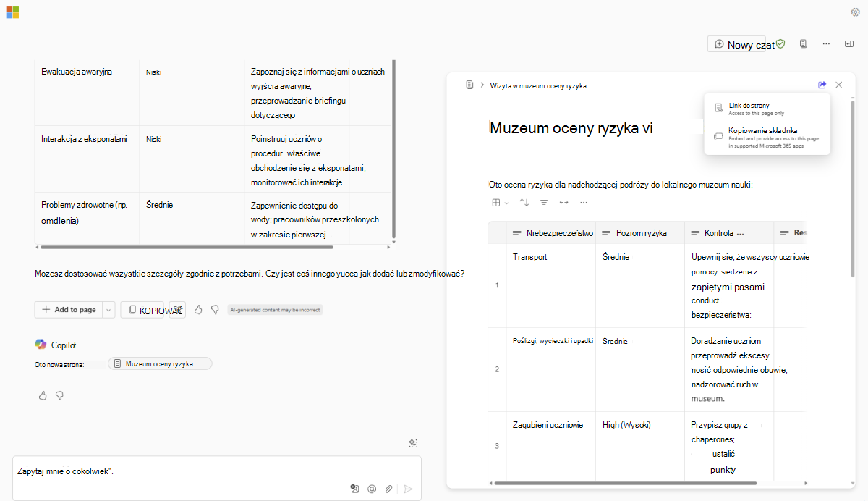Screen dimensions: 868x501
Task: Select the add image icon near chat input
Action: click(x=354, y=489)
